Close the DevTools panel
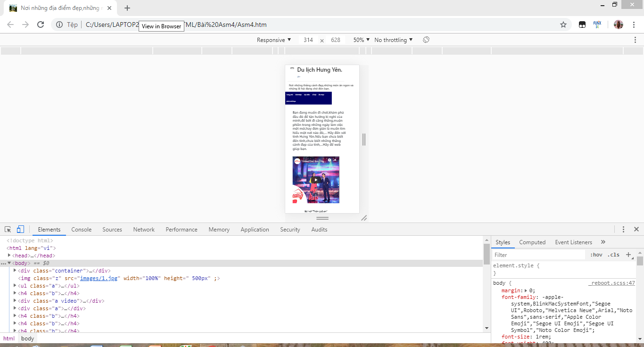Screen dimensions: 644x347 636,230
